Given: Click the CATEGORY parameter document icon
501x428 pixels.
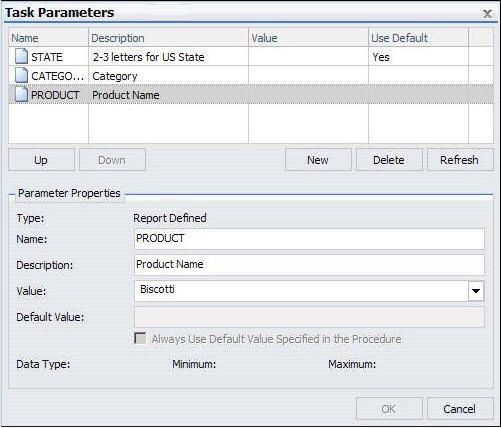Looking at the screenshot, I should coord(21,75).
